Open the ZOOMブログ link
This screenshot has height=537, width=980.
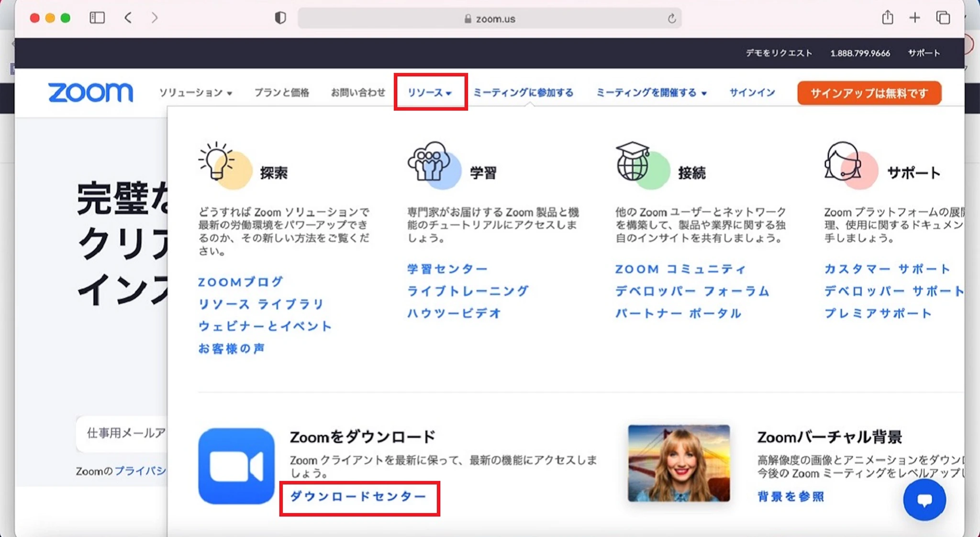click(241, 282)
